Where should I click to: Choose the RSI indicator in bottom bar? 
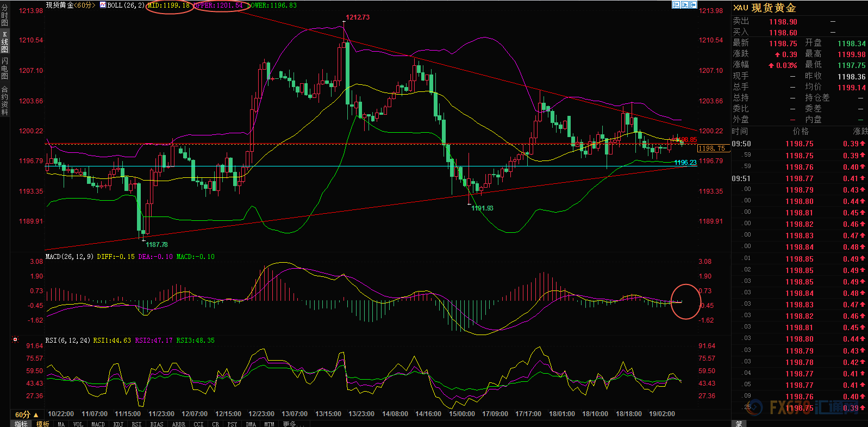click(136, 424)
